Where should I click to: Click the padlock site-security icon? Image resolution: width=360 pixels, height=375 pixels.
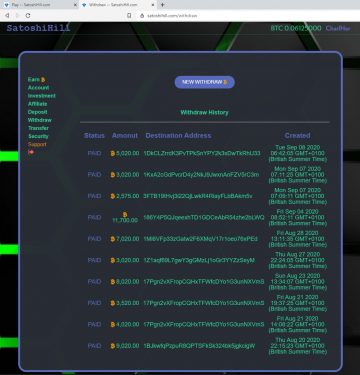click(142, 16)
